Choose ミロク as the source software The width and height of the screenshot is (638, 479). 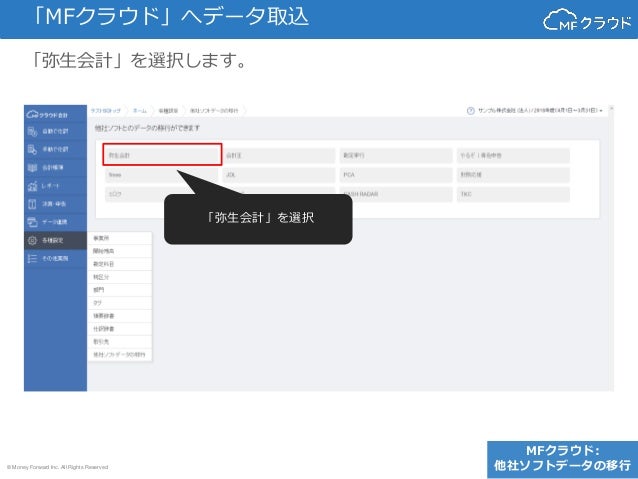point(134,195)
